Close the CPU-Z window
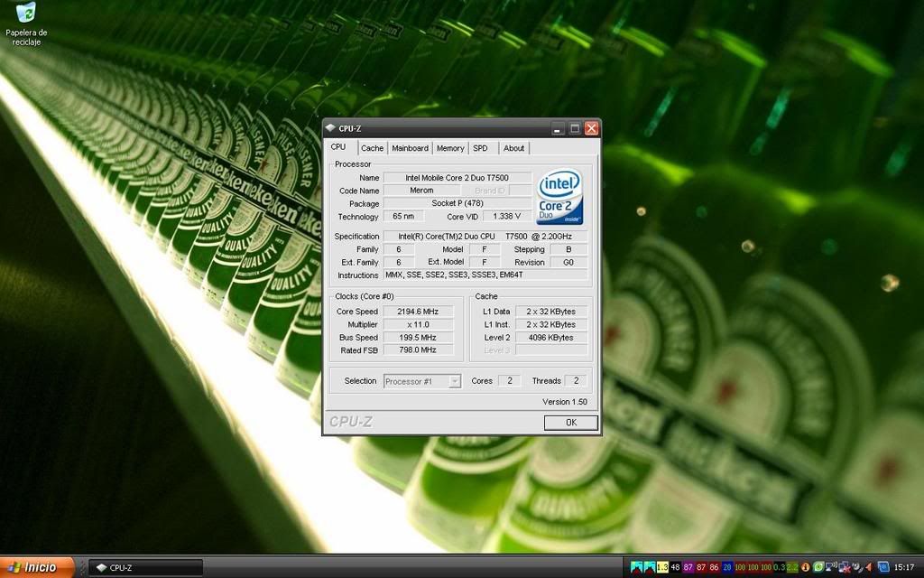This screenshot has width=924, height=578. point(592,128)
